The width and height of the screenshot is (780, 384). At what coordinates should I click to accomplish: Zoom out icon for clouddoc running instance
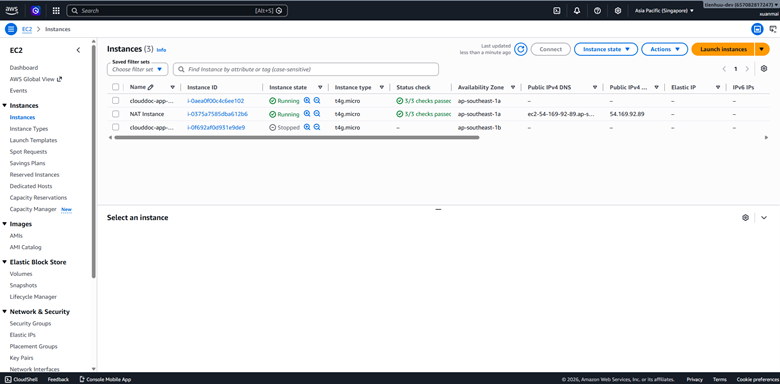pos(316,100)
